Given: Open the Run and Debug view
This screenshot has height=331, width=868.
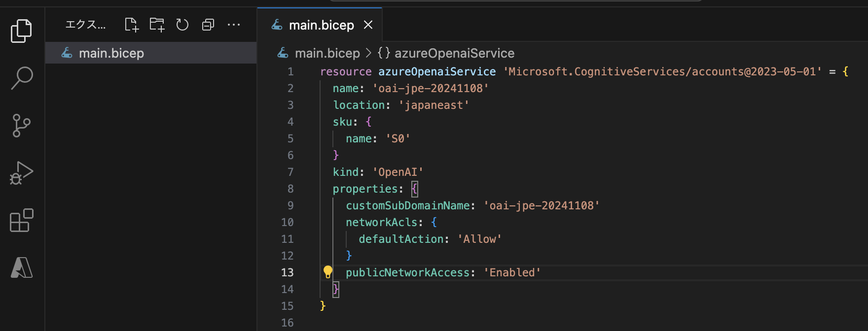Looking at the screenshot, I should (x=21, y=173).
